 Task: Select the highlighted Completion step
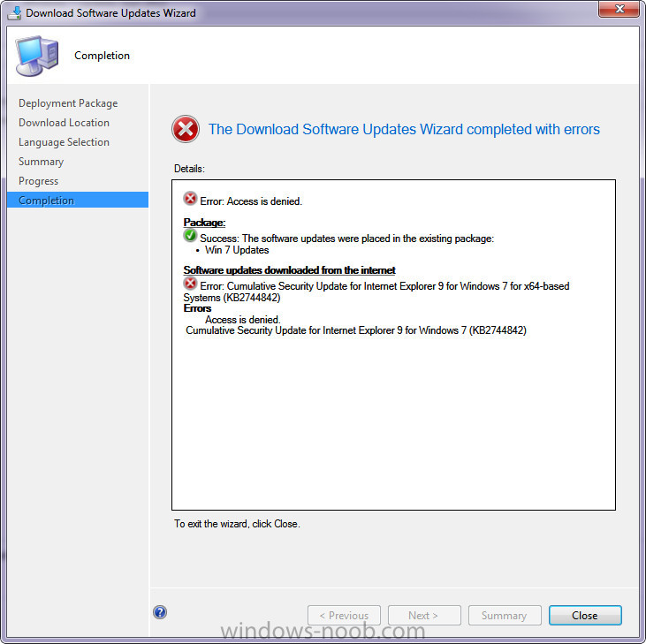[x=78, y=201]
